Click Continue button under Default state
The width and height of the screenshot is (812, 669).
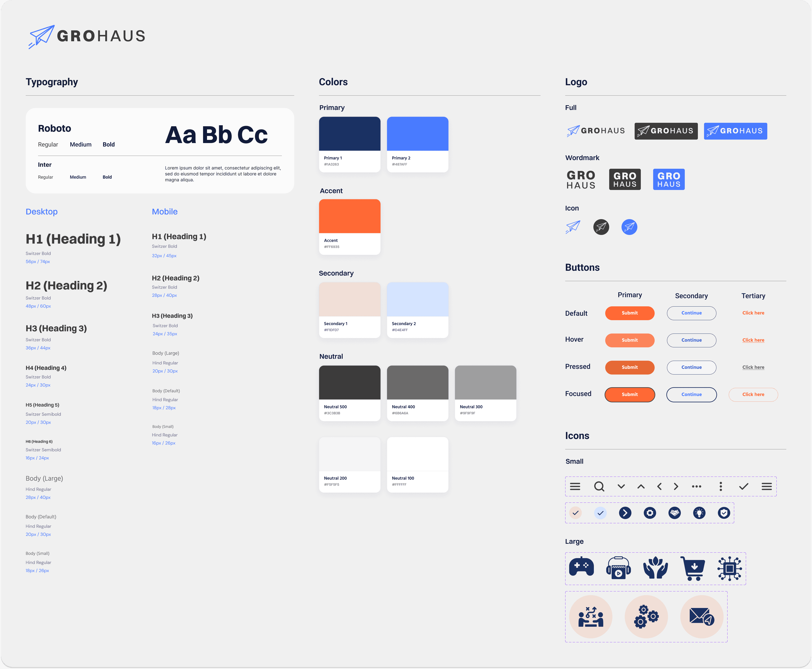pos(691,313)
